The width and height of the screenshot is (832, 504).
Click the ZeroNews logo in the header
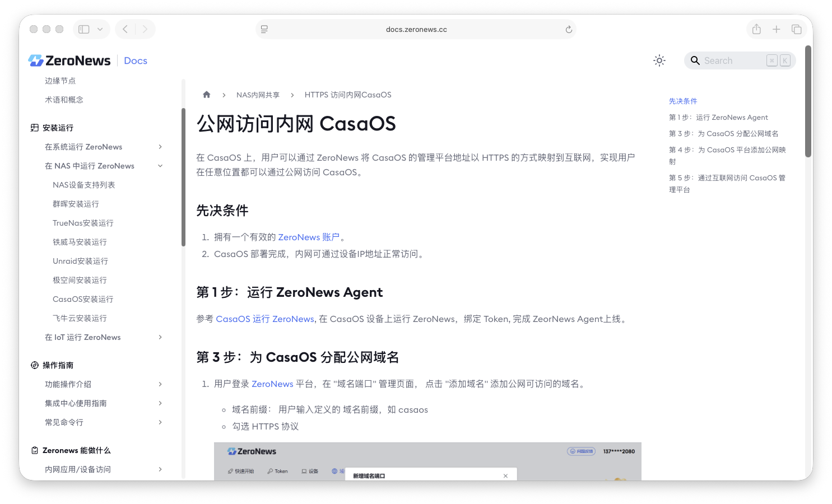point(35,60)
